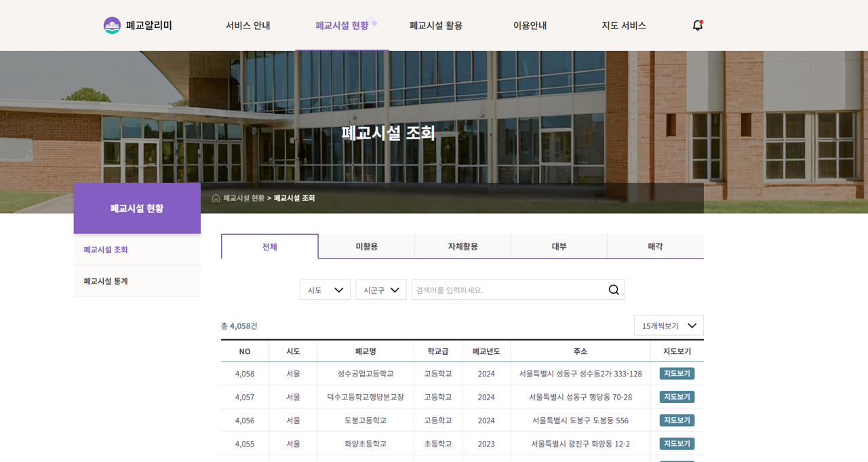
Task: Open the 대부 tab
Action: pos(559,246)
